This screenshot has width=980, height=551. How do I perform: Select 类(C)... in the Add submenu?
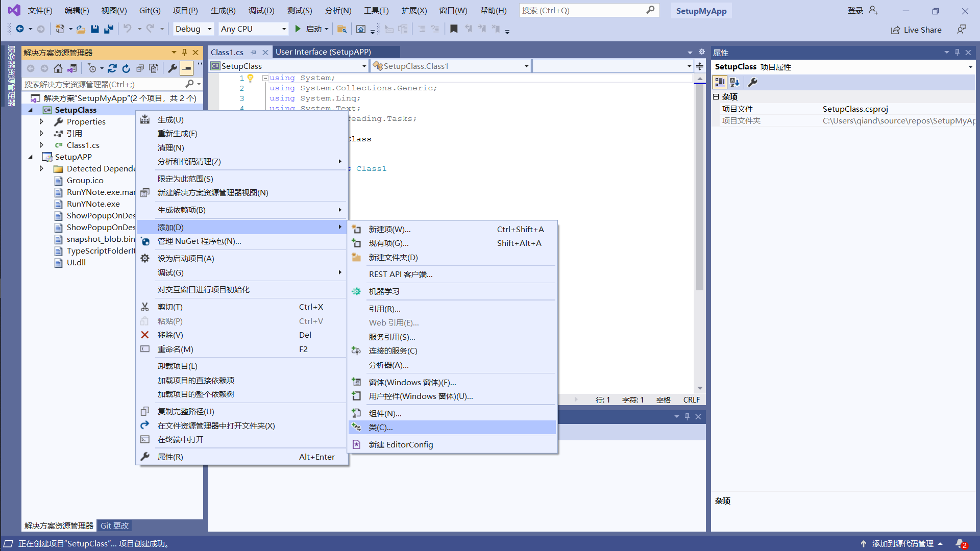pyautogui.click(x=381, y=428)
